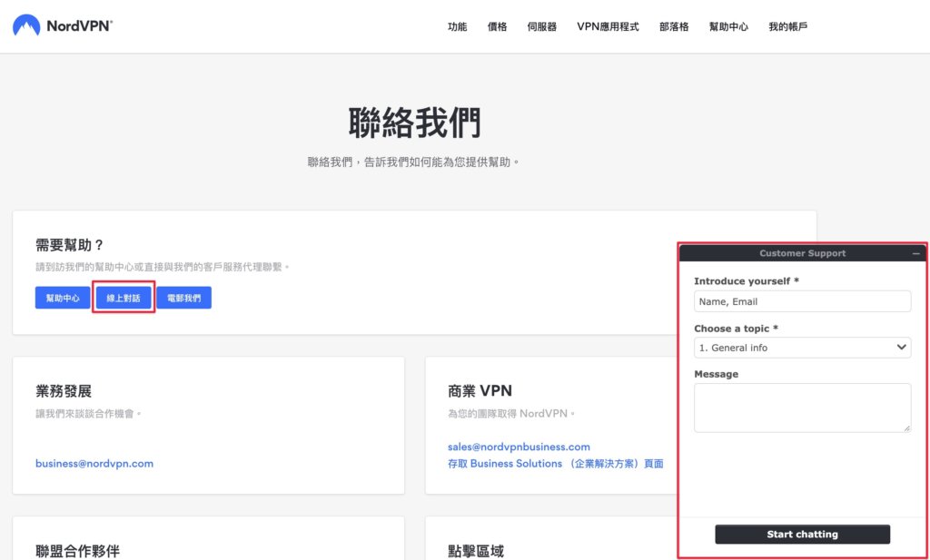Select the 聯絡我們 page heading

414,123
